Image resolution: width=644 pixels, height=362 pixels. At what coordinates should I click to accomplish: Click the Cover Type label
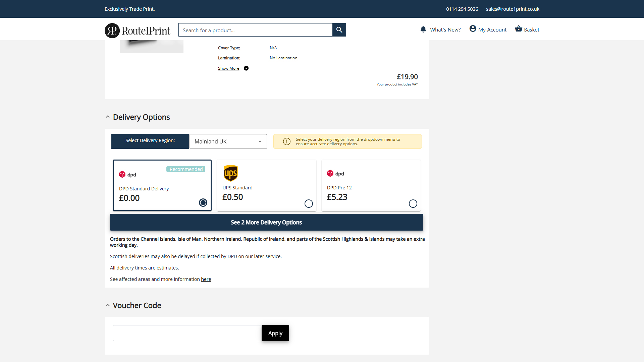tap(229, 48)
